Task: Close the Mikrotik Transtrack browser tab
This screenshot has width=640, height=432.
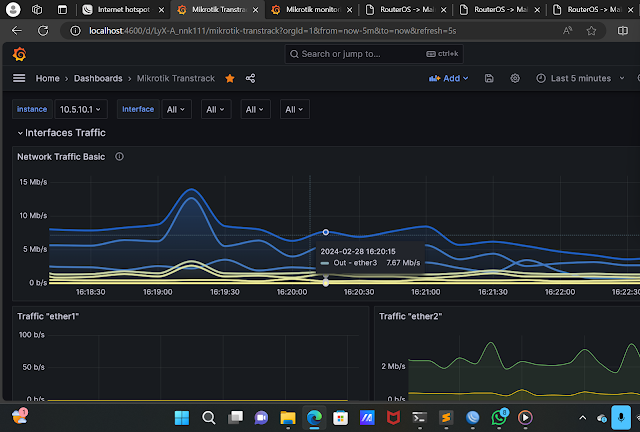Action: (256, 10)
